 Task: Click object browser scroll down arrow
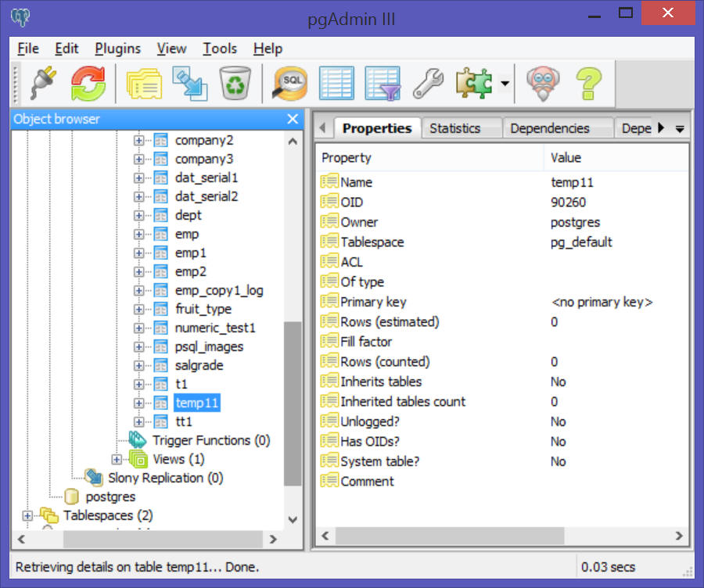coord(293,520)
